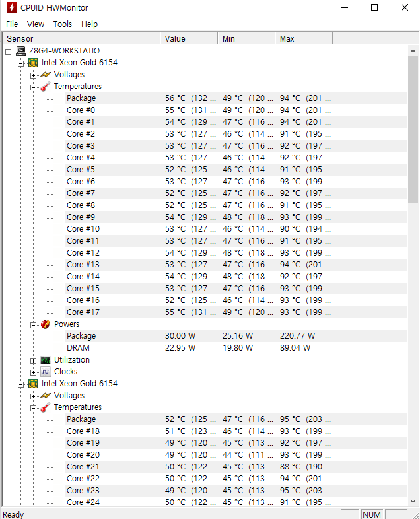Screen dimensions: 420x519
Task: Collapse the first CPU Temperatures node
Action: 33,87
